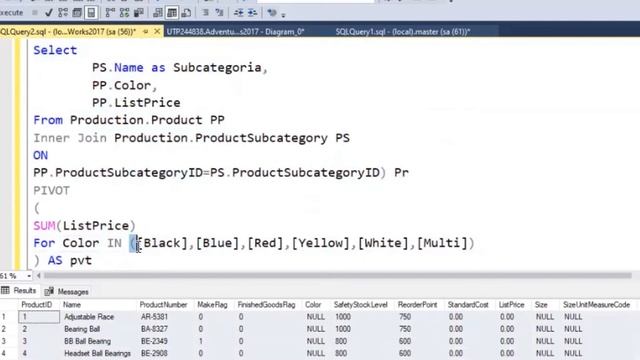The height and width of the screenshot is (360, 640).
Task: Select the Bearing Ball cell
Action: coord(82,329)
